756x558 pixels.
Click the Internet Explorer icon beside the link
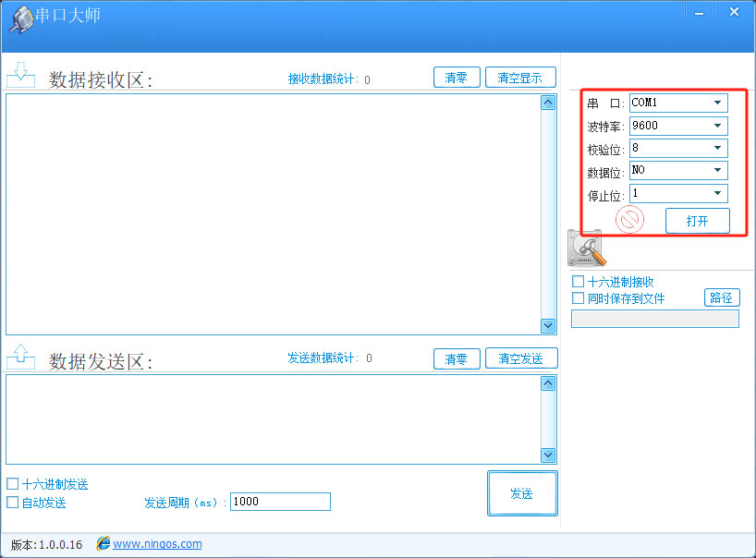pyautogui.click(x=102, y=544)
